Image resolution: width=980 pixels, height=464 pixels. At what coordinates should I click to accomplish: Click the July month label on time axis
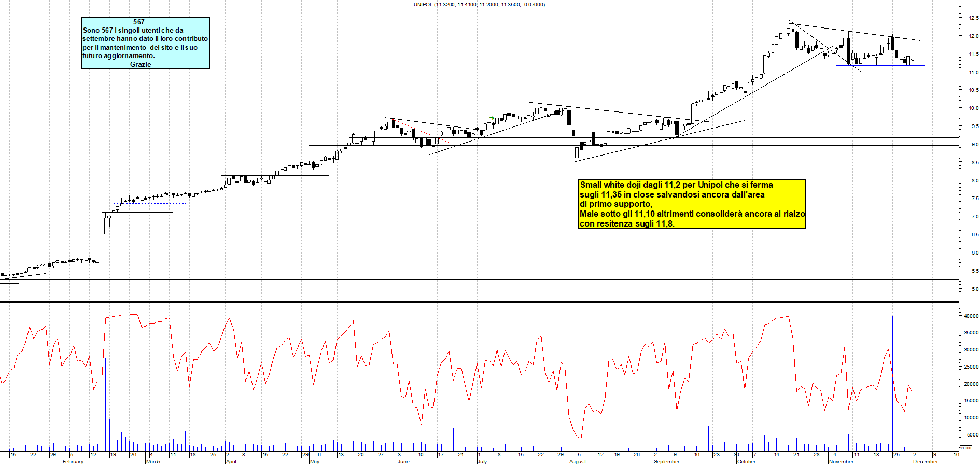[x=482, y=461]
